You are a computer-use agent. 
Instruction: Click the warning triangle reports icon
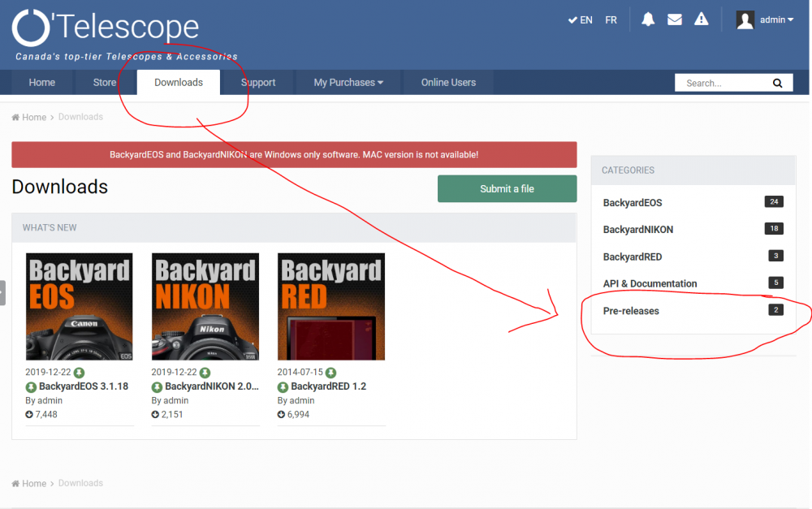click(702, 19)
